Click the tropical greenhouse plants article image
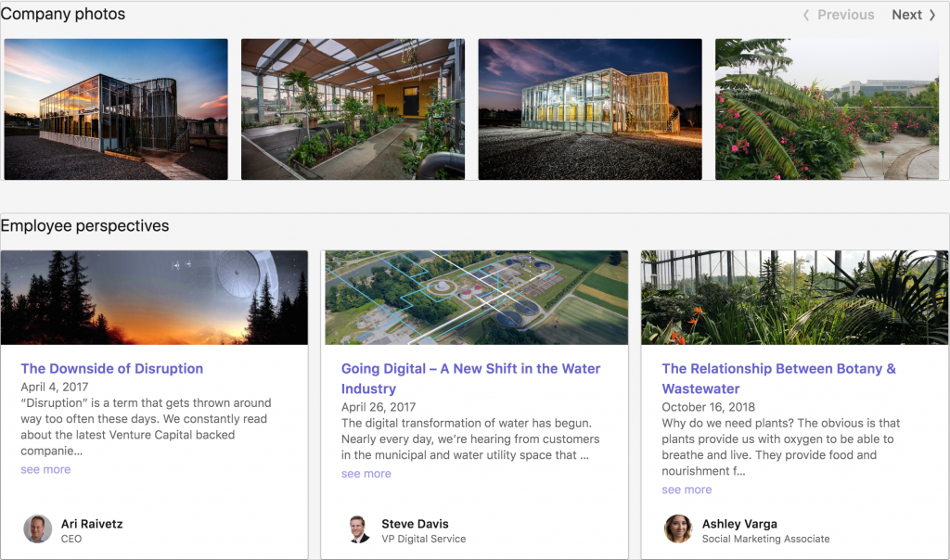Viewport: 950px width, 560px height. click(795, 298)
